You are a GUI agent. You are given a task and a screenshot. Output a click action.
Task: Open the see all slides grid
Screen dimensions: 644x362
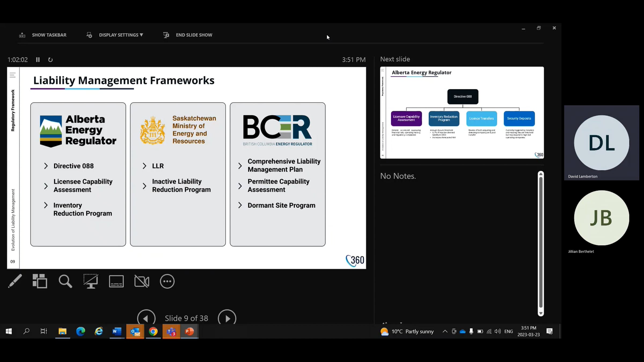click(x=40, y=281)
